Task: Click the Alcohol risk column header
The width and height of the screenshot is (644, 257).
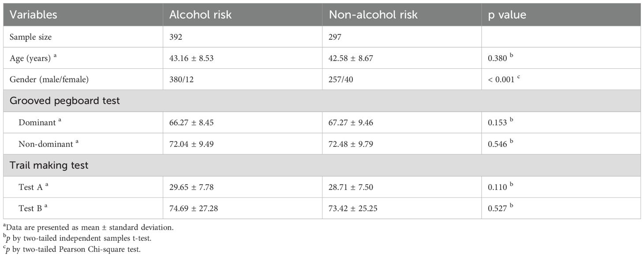Action: (201, 15)
